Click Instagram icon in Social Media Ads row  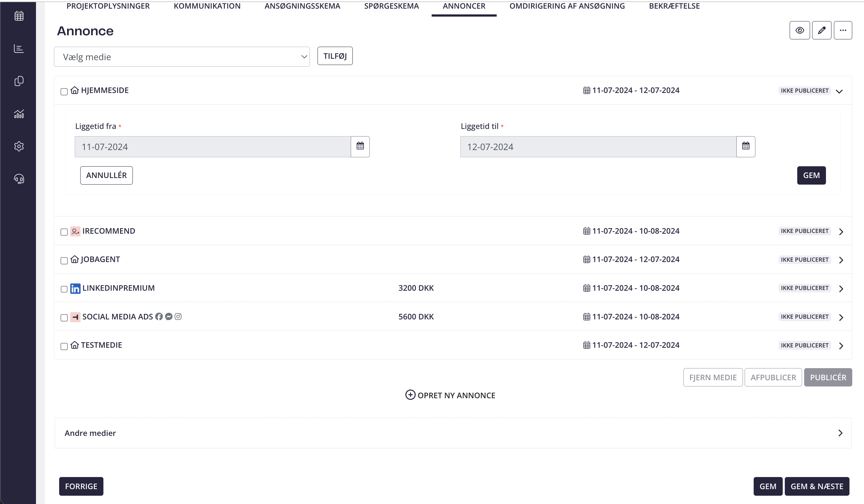(x=178, y=317)
